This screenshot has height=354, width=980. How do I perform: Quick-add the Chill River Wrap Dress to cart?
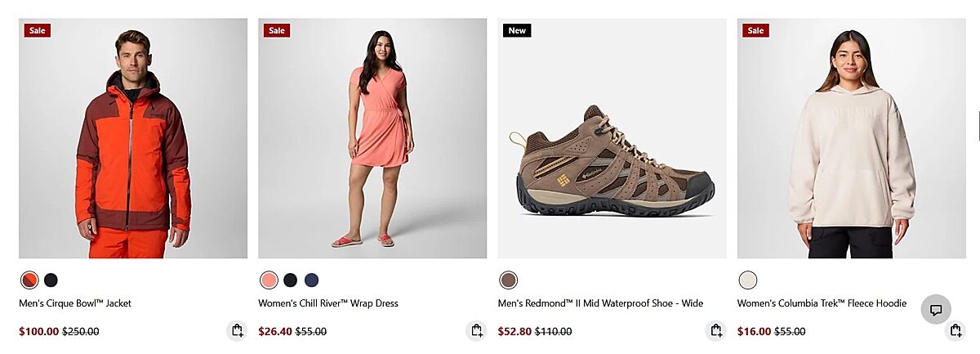click(x=476, y=331)
